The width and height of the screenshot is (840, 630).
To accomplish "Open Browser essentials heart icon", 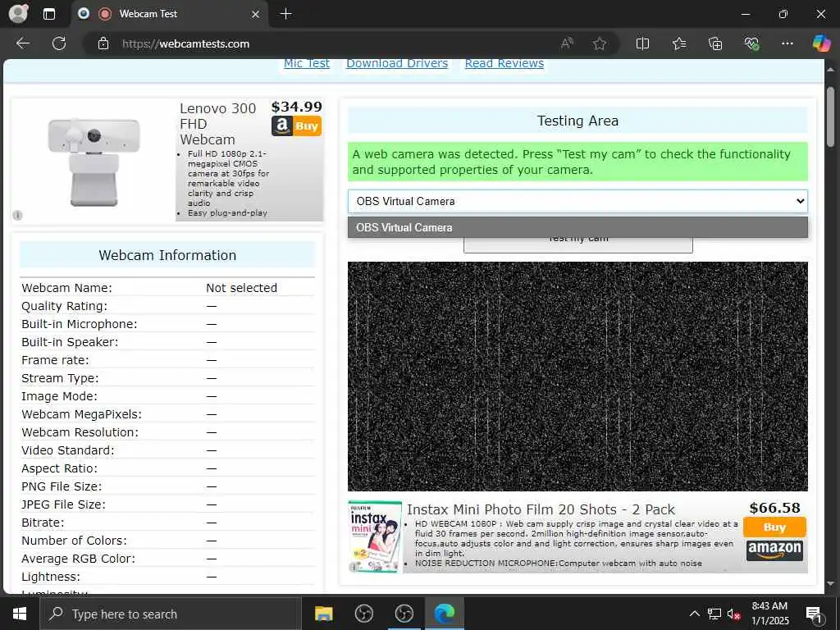I will (x=751, y=43).
